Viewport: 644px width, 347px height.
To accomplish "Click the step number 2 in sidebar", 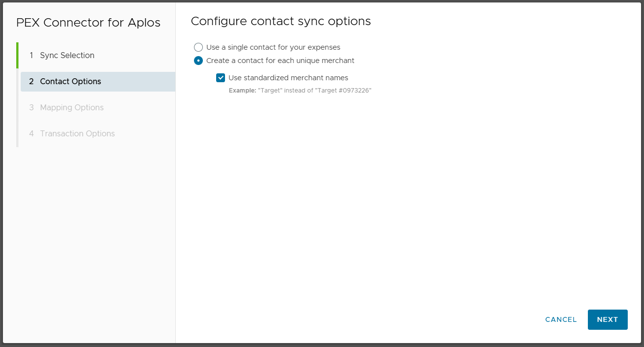I will (x=32, y=81).
